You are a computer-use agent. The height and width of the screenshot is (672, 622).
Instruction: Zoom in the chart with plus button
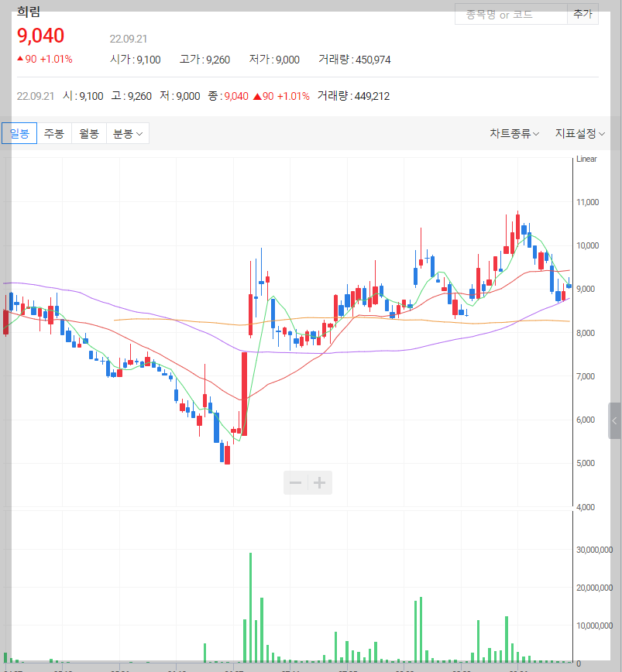319,483
